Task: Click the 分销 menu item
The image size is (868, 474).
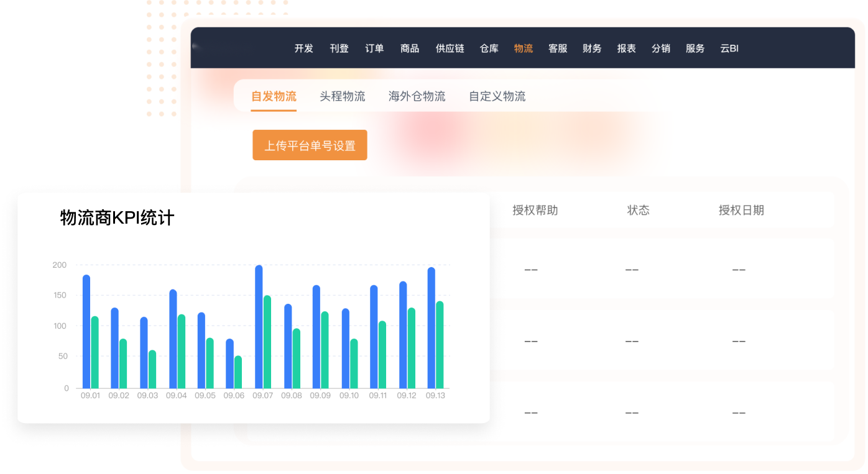Action: [660, 48]
